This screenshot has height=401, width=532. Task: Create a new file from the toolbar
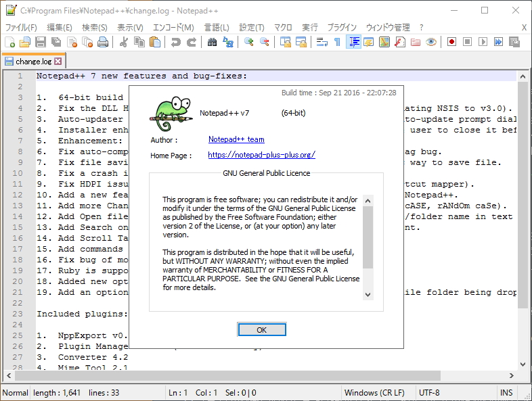click(10, 42)
